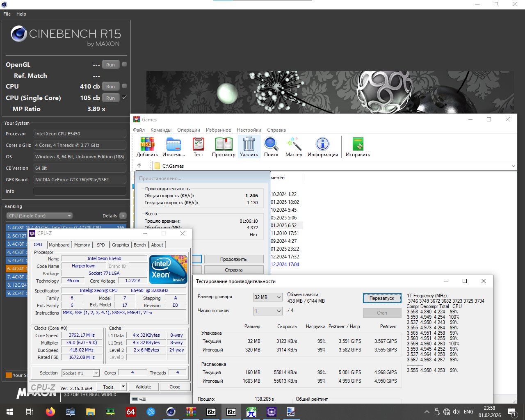
Task: Open the Cinebench Help menu
Action: 21,14
